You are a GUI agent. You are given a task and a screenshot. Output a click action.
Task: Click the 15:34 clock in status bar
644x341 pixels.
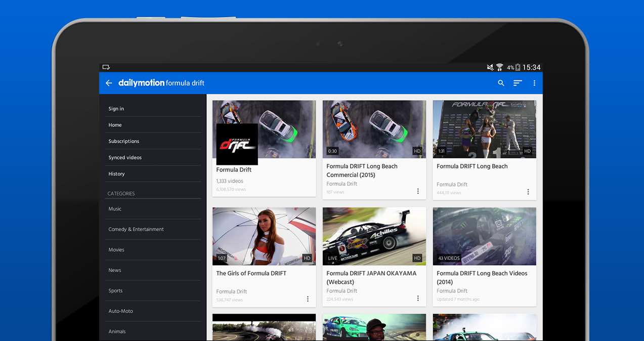coord(532,67)
